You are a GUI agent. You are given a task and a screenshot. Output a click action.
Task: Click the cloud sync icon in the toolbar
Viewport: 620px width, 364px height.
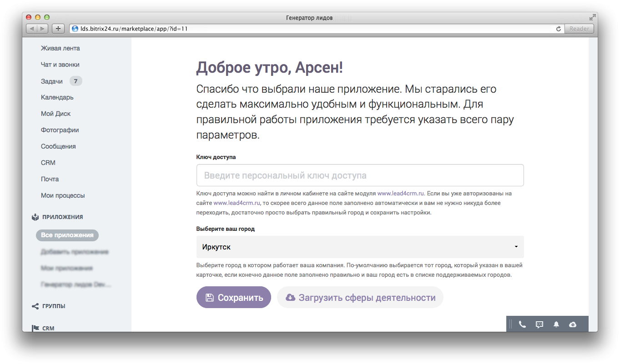572,324
